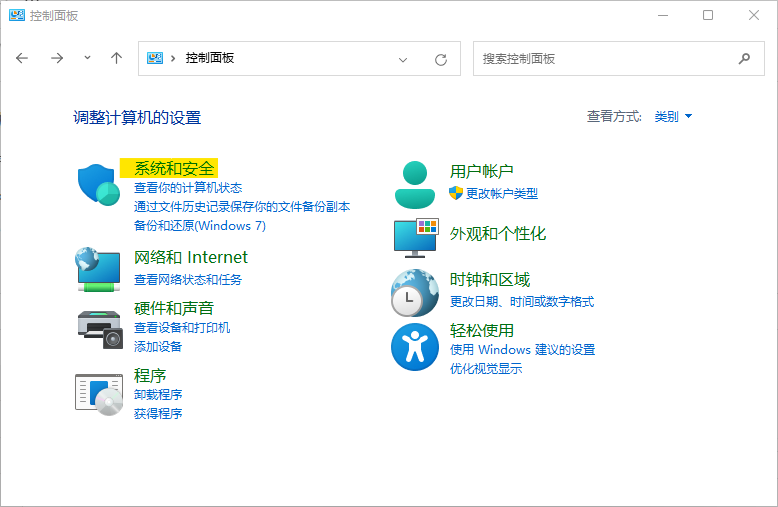
Task: Open the 卸载程序 link
Action: click(x=158, y=395)
